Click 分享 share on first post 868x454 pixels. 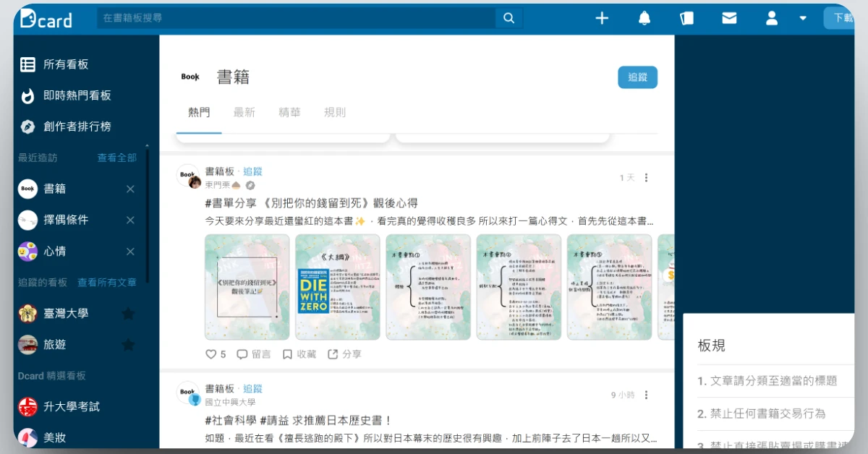[x=344, y=354]
